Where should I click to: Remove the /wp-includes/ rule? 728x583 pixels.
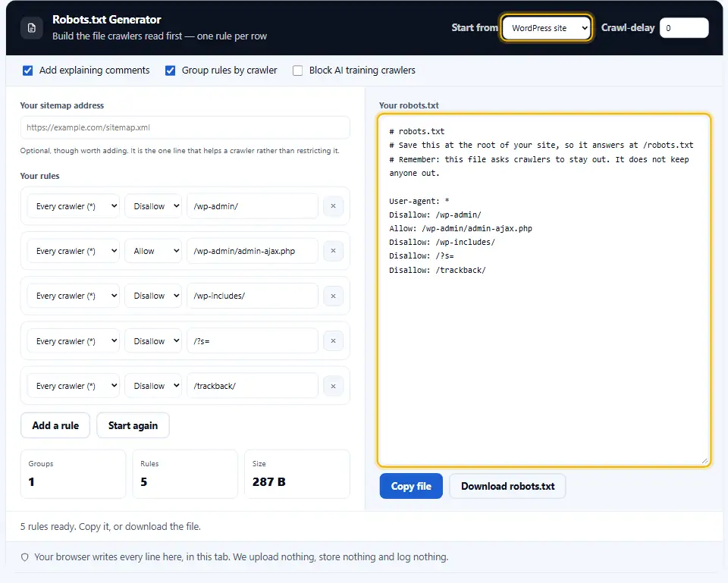tap(333, 296)
